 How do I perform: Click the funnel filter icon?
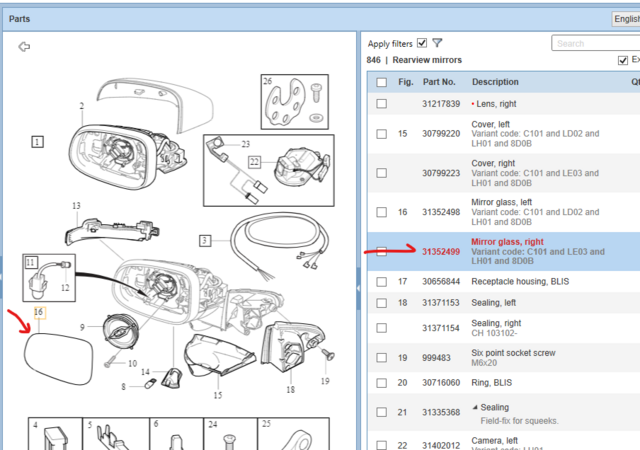(437, 43)
